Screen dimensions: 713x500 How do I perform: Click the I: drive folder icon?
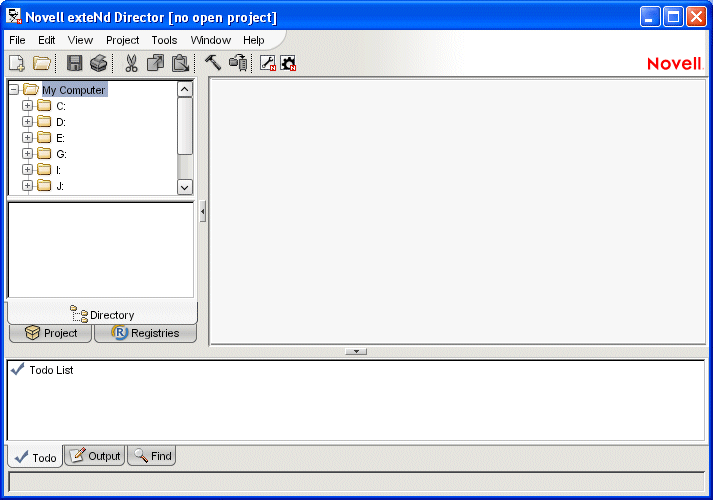44,170
